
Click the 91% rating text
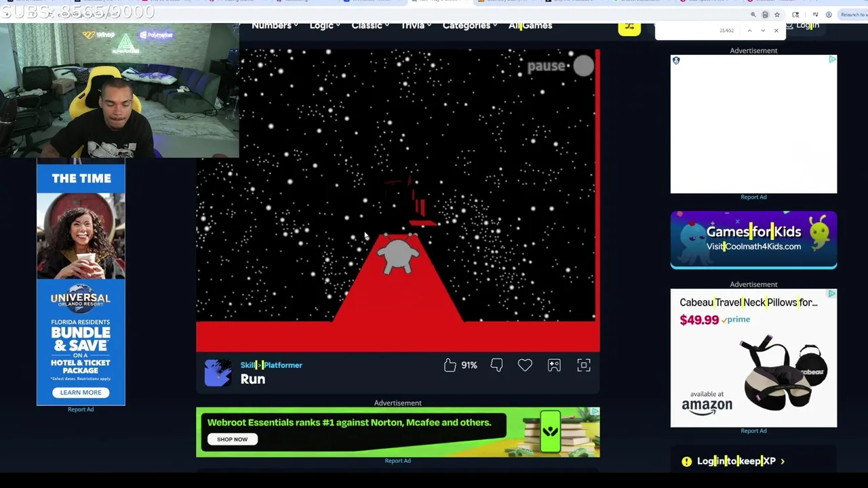[469, 365]
